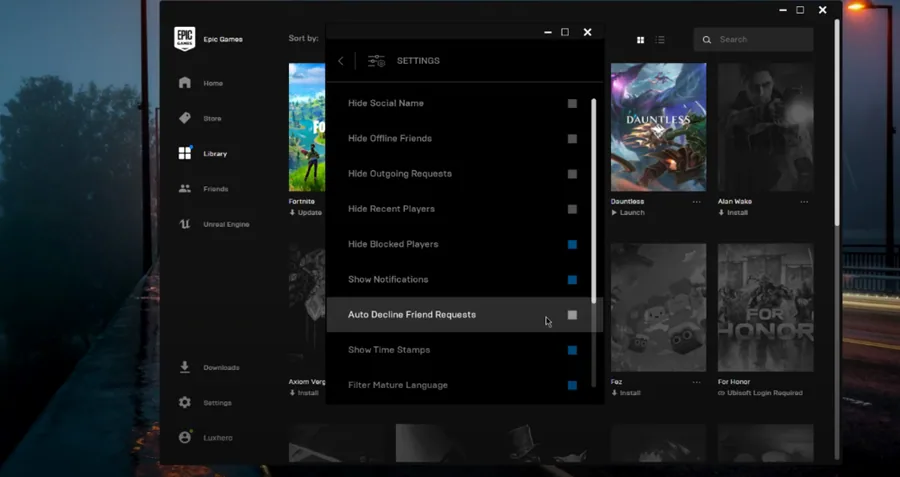The height and width of the screenshot is (477, 900).
Task: Open the Downloads section
Action: tap(209, 367)
